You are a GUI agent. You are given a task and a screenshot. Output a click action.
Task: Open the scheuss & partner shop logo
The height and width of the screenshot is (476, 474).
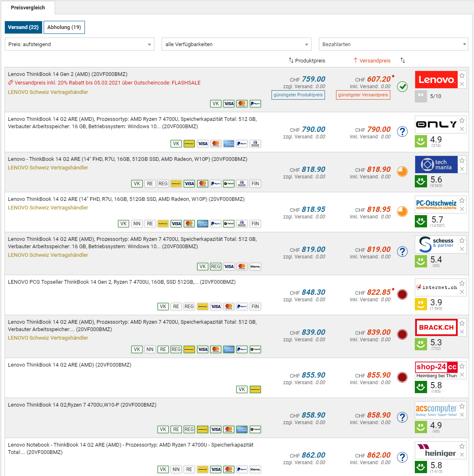click(436, 245)
